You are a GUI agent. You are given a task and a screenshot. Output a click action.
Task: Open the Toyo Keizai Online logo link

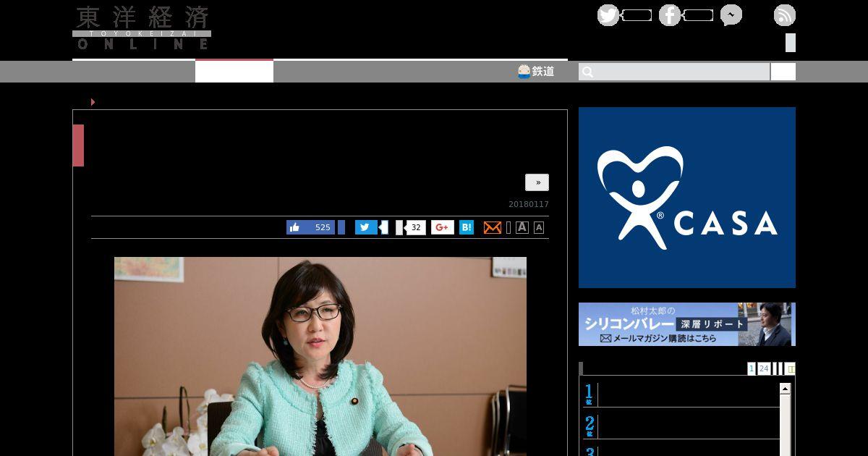(142, 28)
